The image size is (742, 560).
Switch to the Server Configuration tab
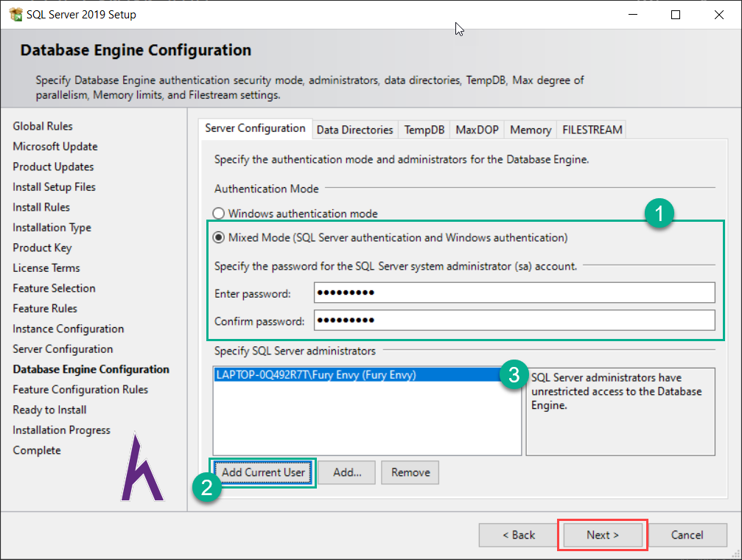click(255, 128)
